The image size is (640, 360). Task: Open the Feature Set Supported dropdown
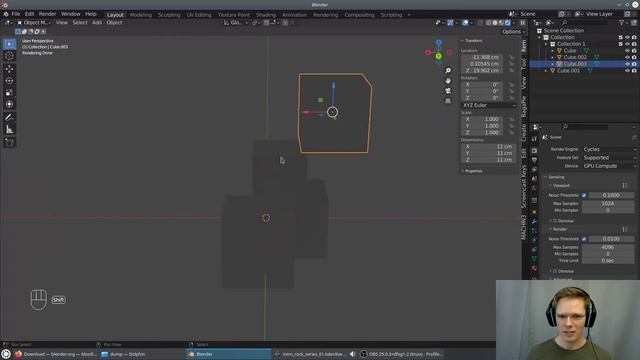(x=609, y=158)
